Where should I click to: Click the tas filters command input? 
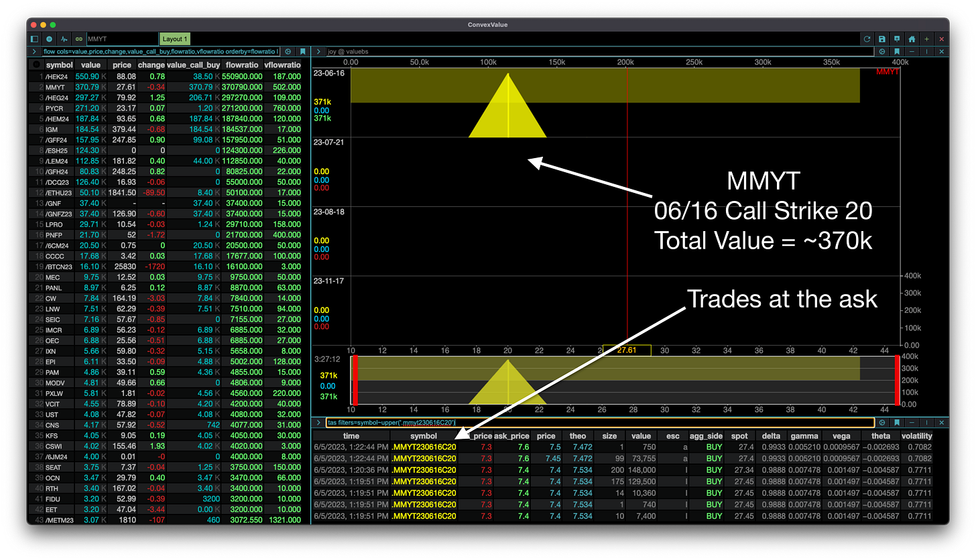coord(600,423)
